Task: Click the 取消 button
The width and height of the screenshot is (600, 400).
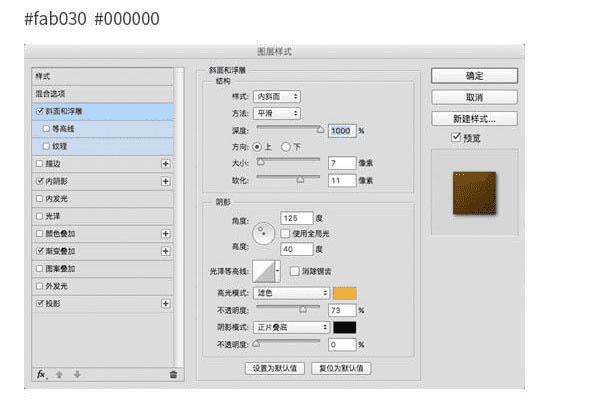Action: (x=474, y=97)
